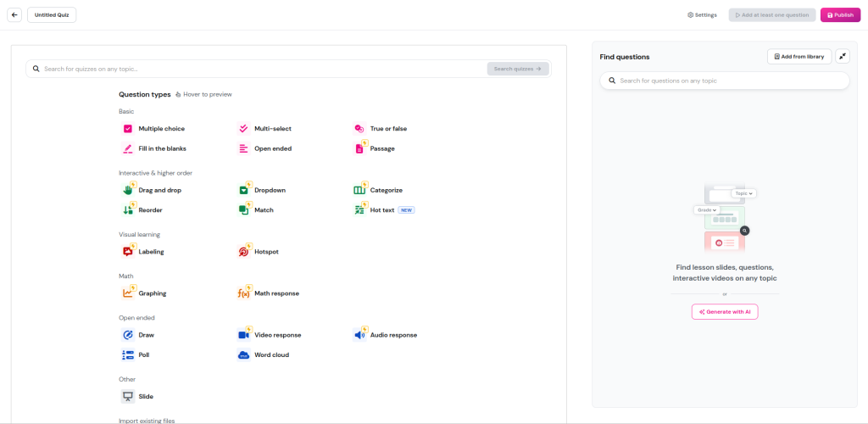Click the Audio response speaker icon
The height and width of the screenshot is (424, 868).
pos(359,335)
